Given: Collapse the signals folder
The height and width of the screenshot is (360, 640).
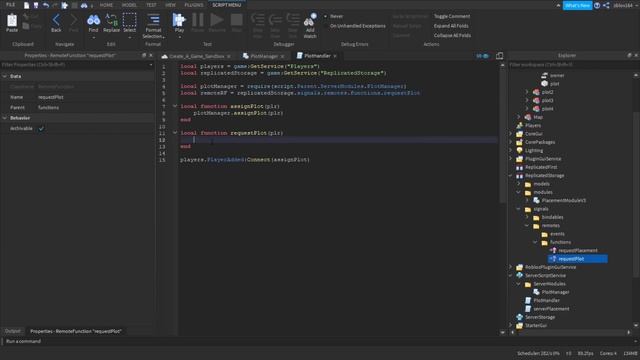Looking at the screenshot, I should pos(519,209).
